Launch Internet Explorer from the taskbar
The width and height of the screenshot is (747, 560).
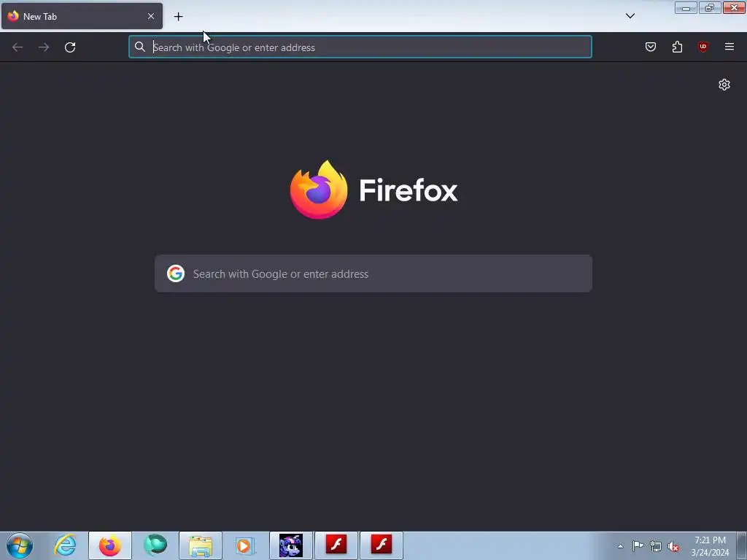pos(65,545)
